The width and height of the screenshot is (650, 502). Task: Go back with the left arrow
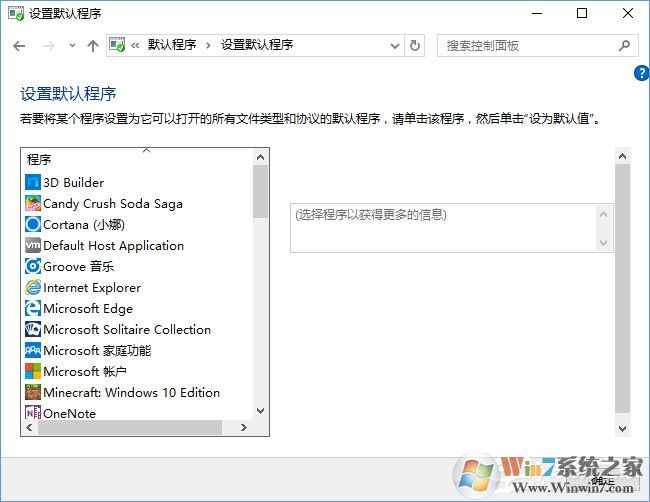pyautogui.click(x=19, y=46)
